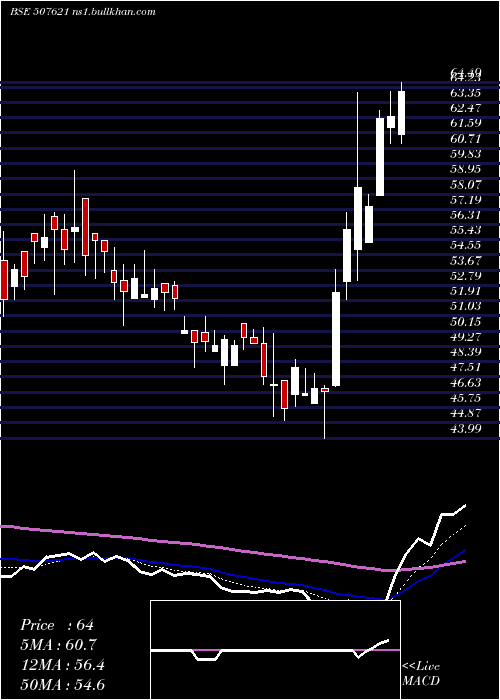Click the 50MA : 54.6 value
Screen dimensions: 500x700
(62, 684)
